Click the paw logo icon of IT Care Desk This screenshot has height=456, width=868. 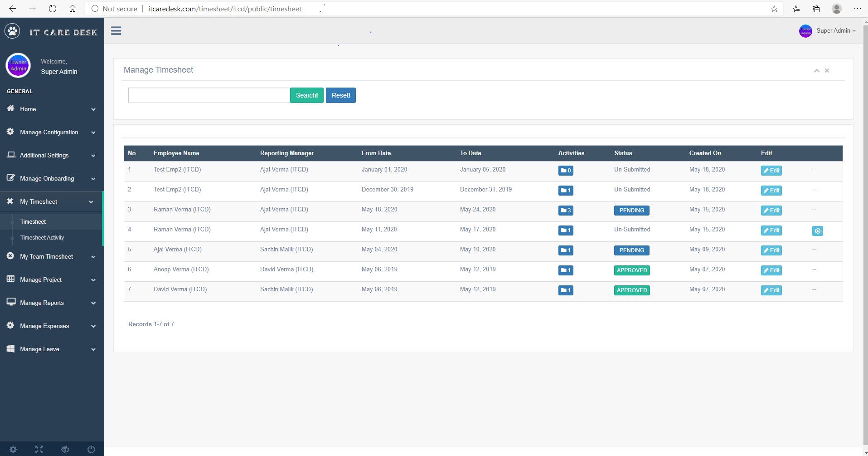[x=12, y=31]
